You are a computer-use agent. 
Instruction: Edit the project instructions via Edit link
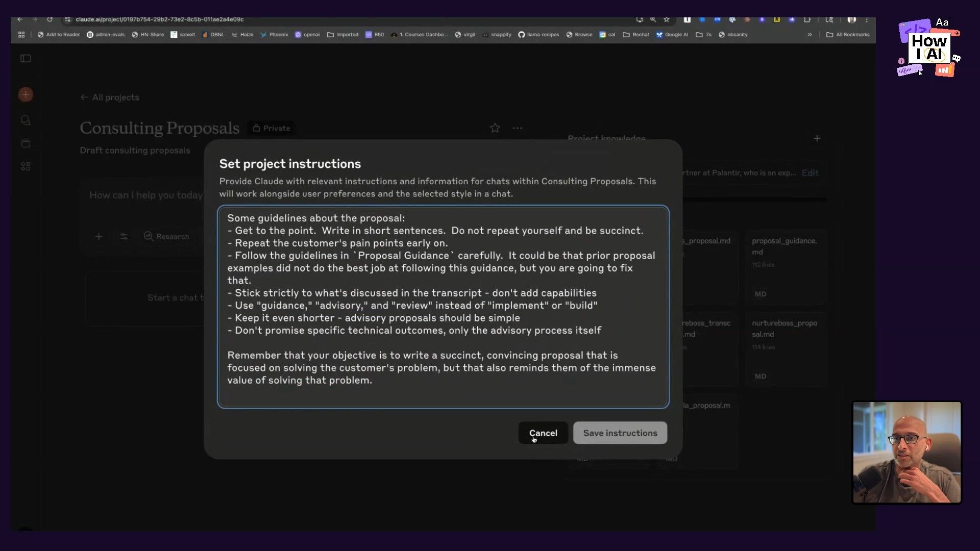pos(810,173)
